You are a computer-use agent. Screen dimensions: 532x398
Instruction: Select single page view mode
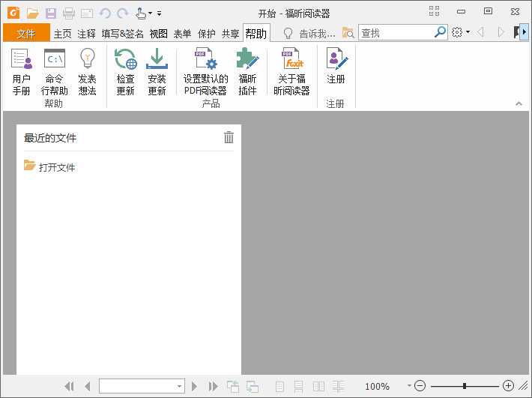[x=280, y=386]
